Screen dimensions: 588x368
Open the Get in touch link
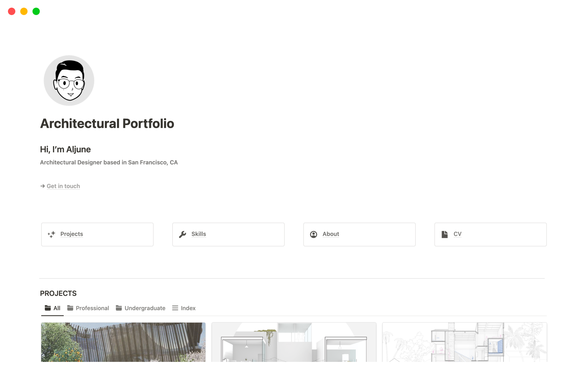point(63,186)
